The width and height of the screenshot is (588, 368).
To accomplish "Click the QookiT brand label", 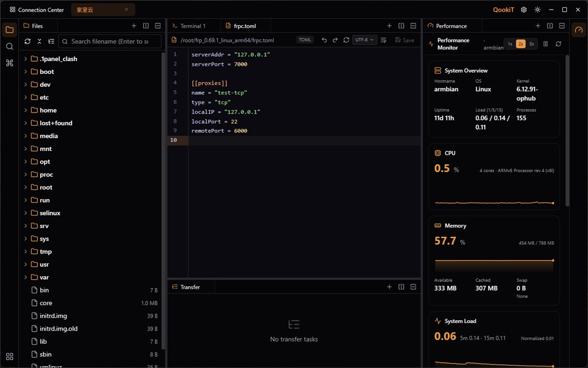I will (x=503, y=10).
